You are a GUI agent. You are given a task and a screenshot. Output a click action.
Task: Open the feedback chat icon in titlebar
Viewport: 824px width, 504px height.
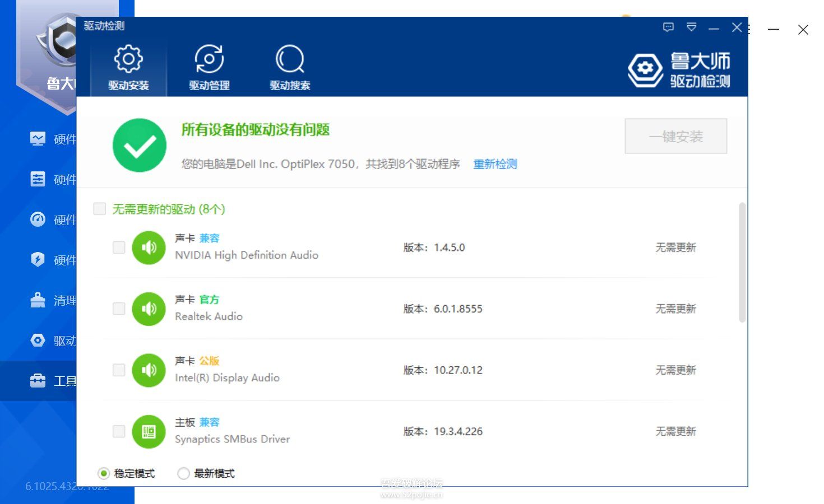point(668,27)
